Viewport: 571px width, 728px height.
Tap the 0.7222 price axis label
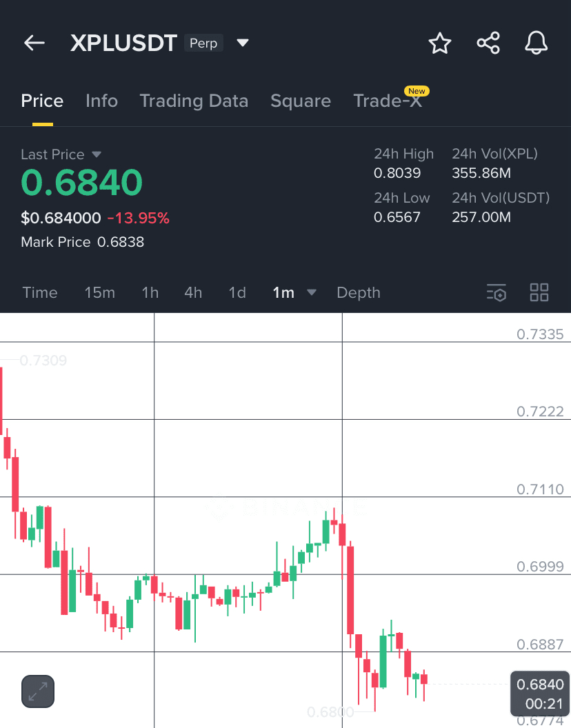[540, 412]
